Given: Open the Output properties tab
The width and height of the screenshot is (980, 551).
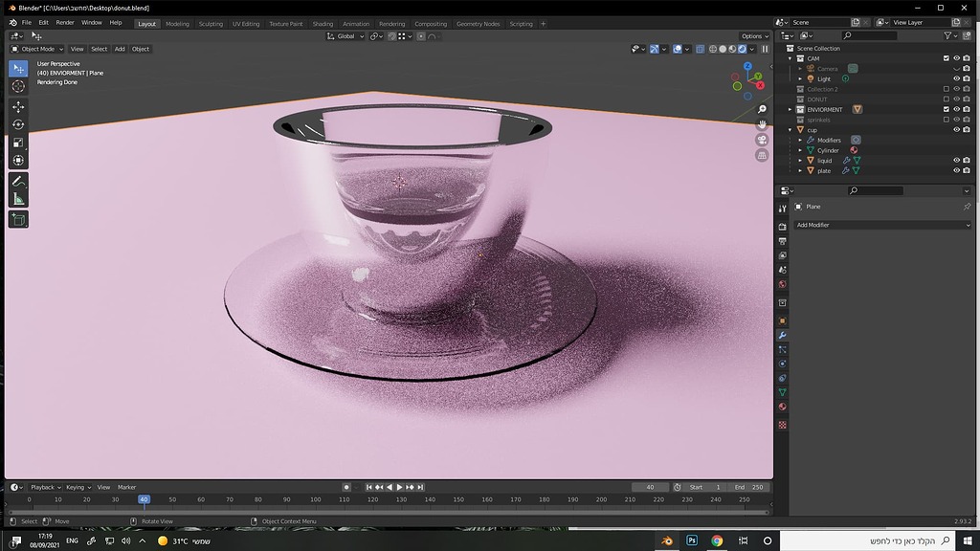Looking at the screenshot, I should tap(783, 241).
